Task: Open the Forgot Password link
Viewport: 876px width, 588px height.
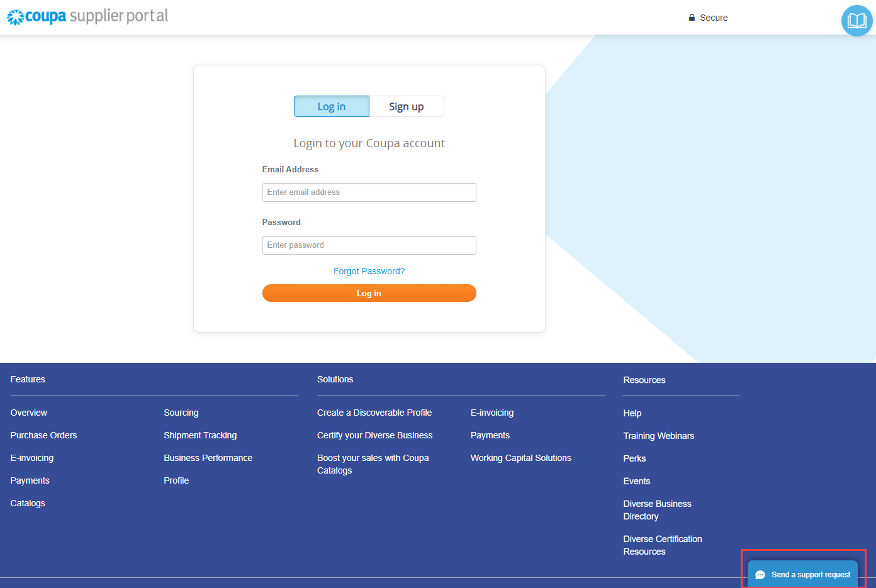Action: pyautogui.click(x=369, y=271)
